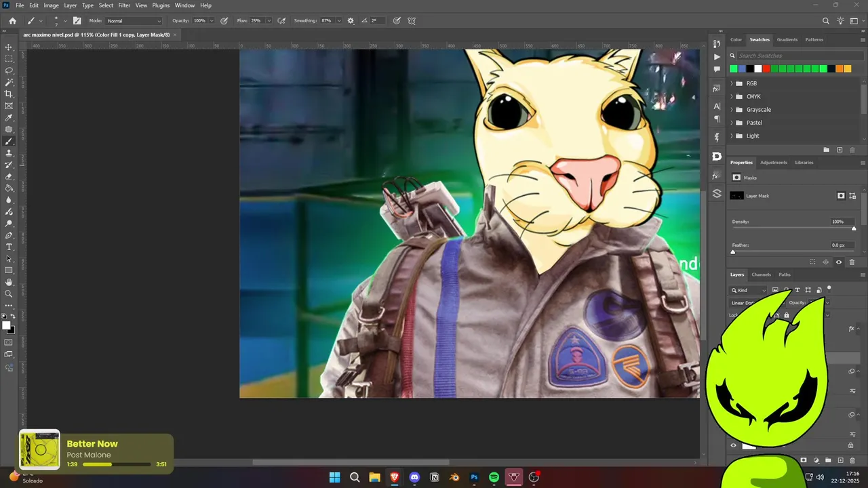This screenshot has height=488, width=868.
Task: Toggle pressure for size
Action: coord(397,21)
